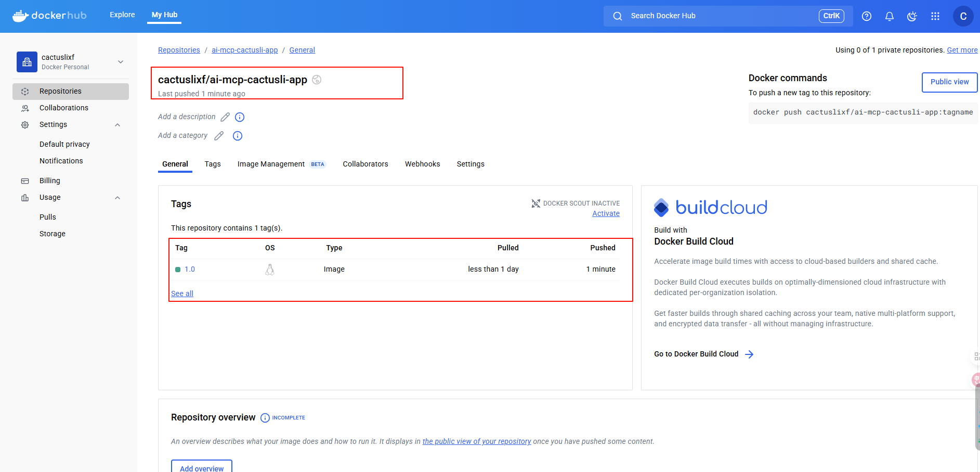Open the Image Management tab
This screenshot has width=980, height=472.
[x=281, y=164]
